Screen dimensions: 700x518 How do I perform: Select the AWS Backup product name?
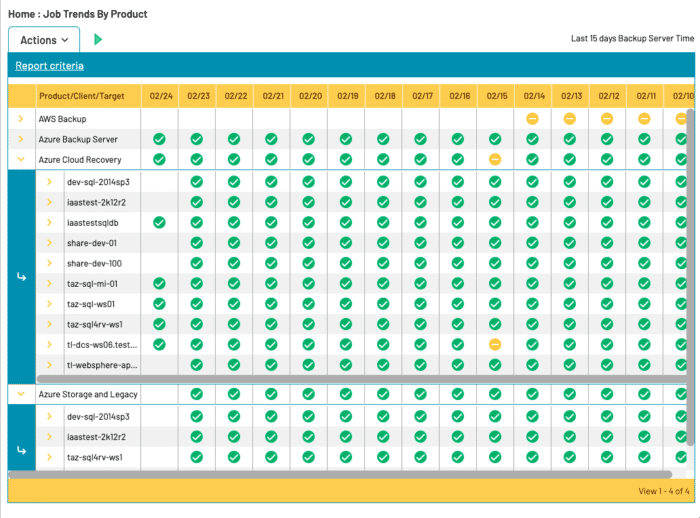[62, 119]
